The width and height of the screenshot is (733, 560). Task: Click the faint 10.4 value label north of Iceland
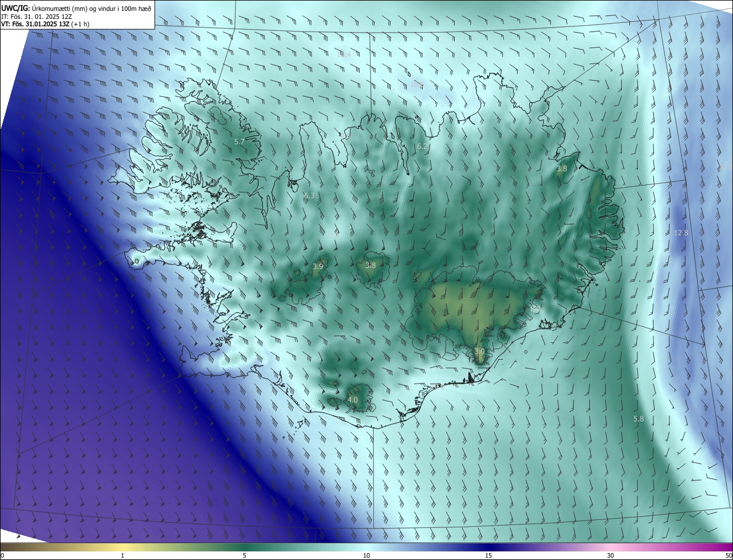coord(344,54)
